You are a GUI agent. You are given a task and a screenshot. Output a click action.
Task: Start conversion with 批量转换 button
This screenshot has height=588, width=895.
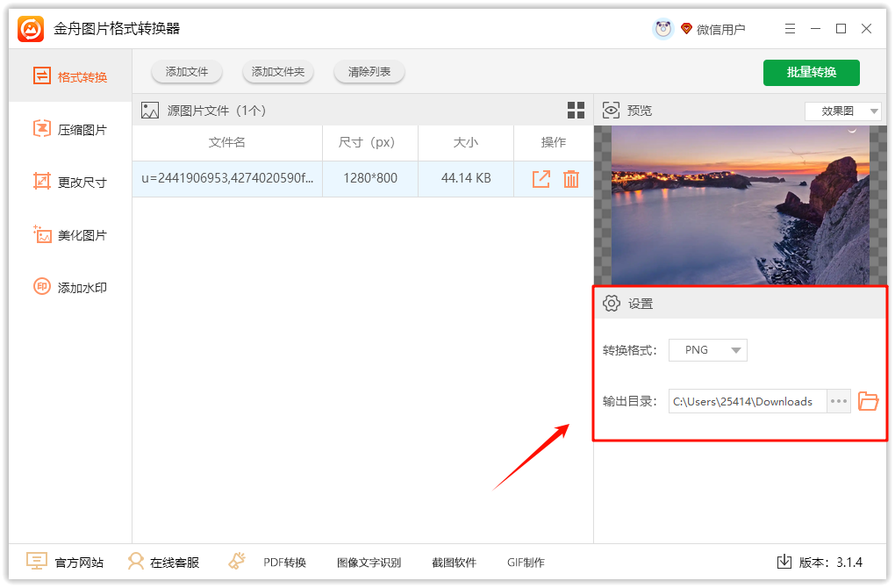811,73
